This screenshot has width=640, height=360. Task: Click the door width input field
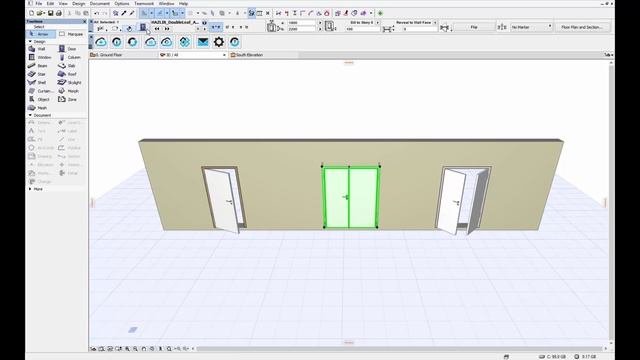pos(302,23)
